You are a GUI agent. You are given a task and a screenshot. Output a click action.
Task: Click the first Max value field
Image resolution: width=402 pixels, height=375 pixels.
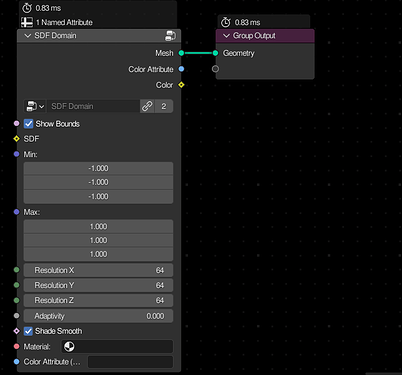[98, 226]
